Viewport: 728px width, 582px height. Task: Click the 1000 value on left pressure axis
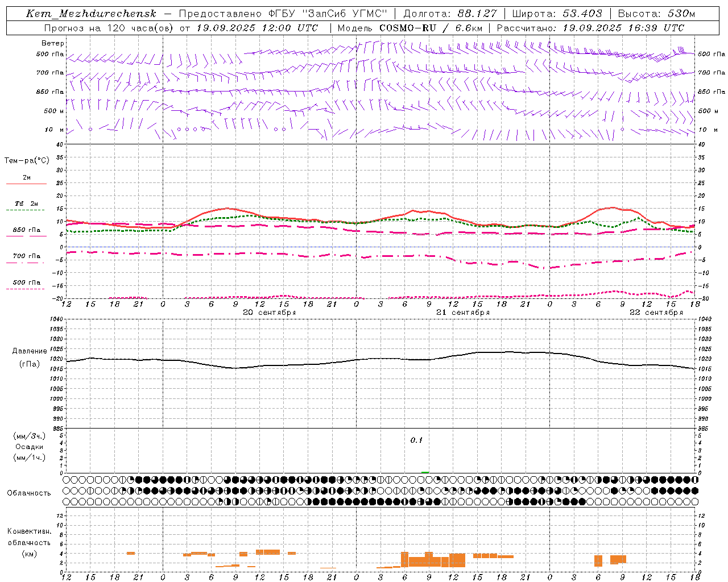(x=56, y=399)
